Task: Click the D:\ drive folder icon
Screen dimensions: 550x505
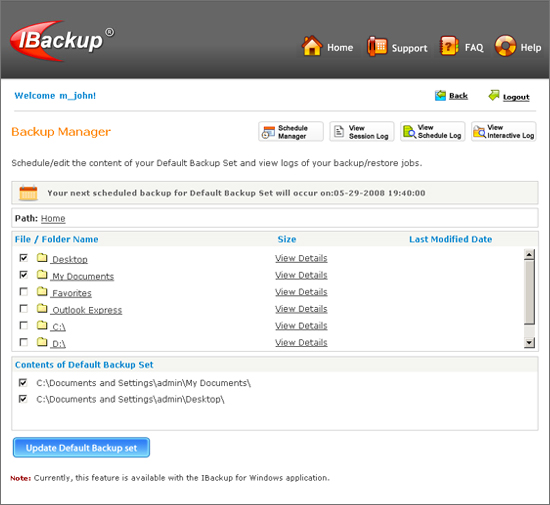Action: tap(42, 342)
